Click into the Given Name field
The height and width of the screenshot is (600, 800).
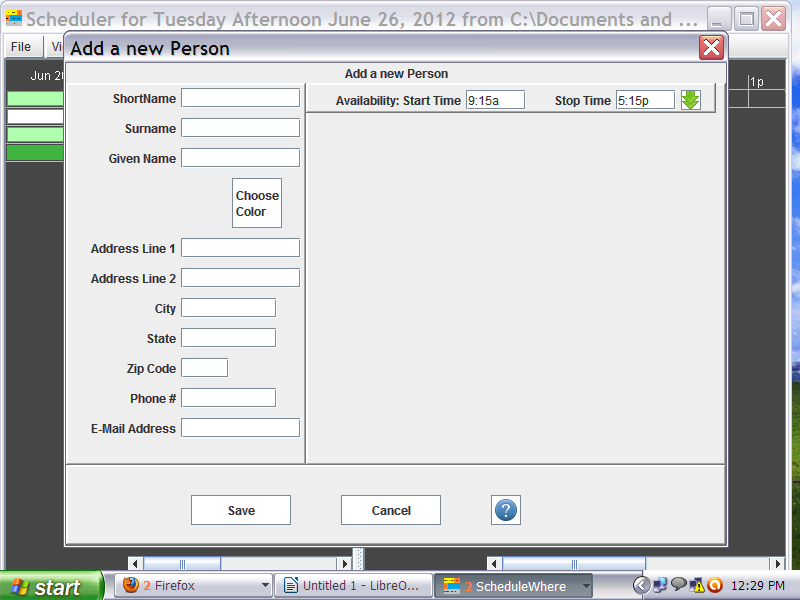[240, 158]
